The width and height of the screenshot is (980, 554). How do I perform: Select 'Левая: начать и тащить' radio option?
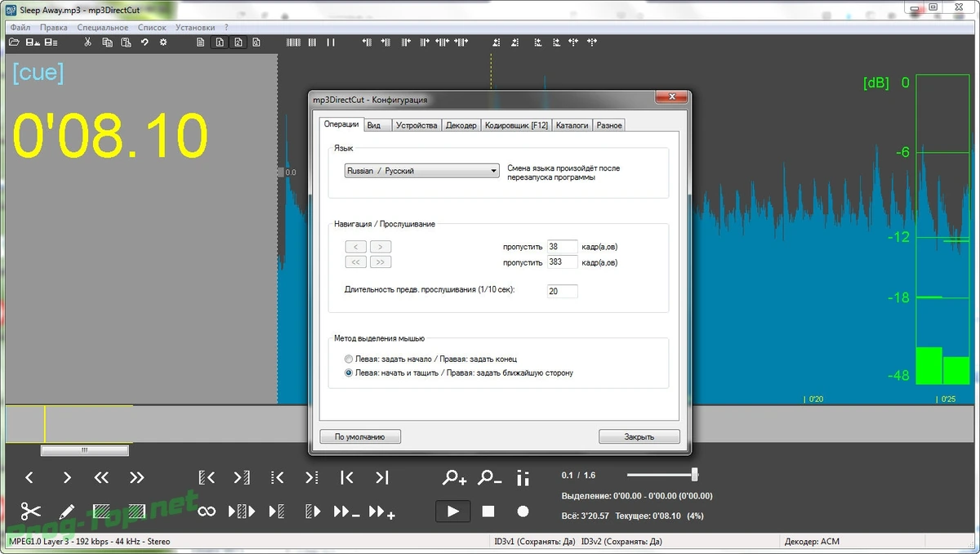349,373
